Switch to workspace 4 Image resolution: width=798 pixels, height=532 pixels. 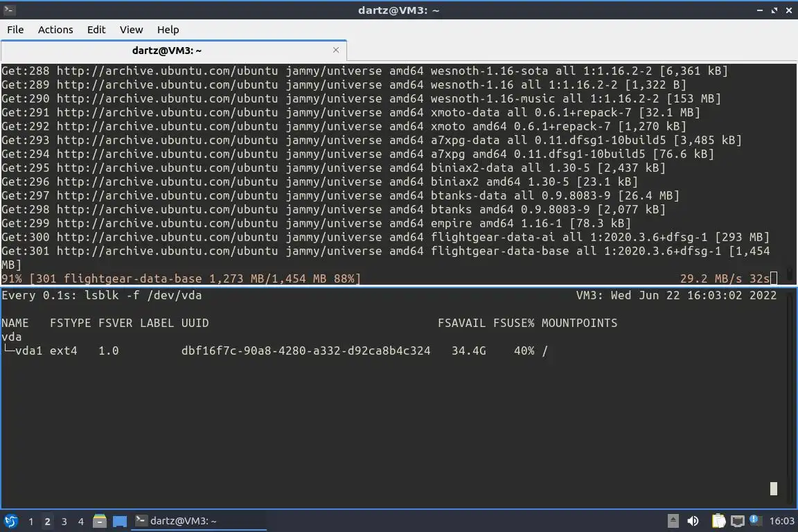[81, 522]
